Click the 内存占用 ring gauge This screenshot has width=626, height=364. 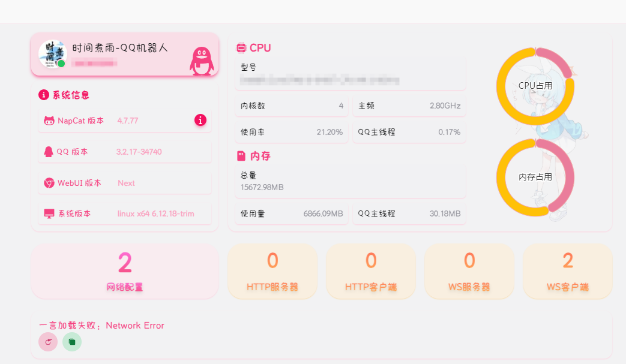point(535,177)
